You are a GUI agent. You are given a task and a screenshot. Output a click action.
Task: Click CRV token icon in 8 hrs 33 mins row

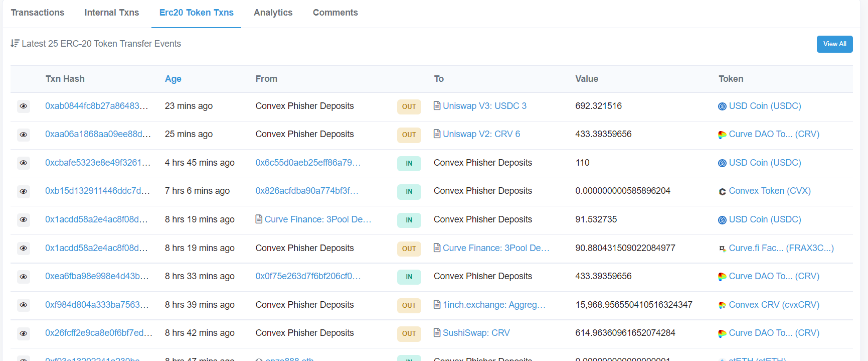(722, 277)
